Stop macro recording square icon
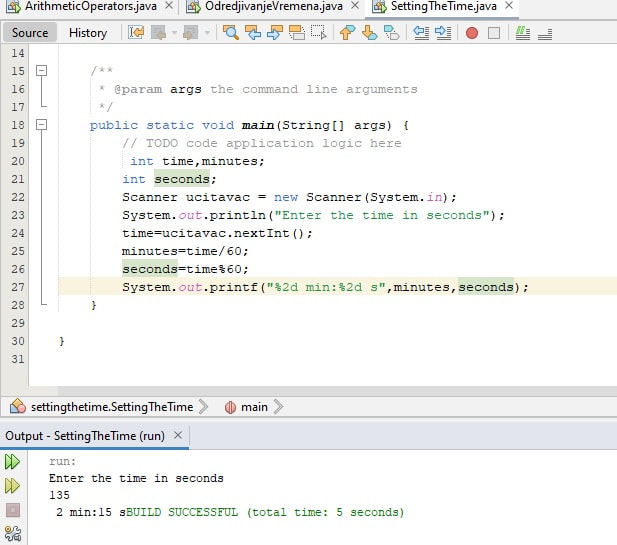617x545 pixels. click(x=494, y=33)
